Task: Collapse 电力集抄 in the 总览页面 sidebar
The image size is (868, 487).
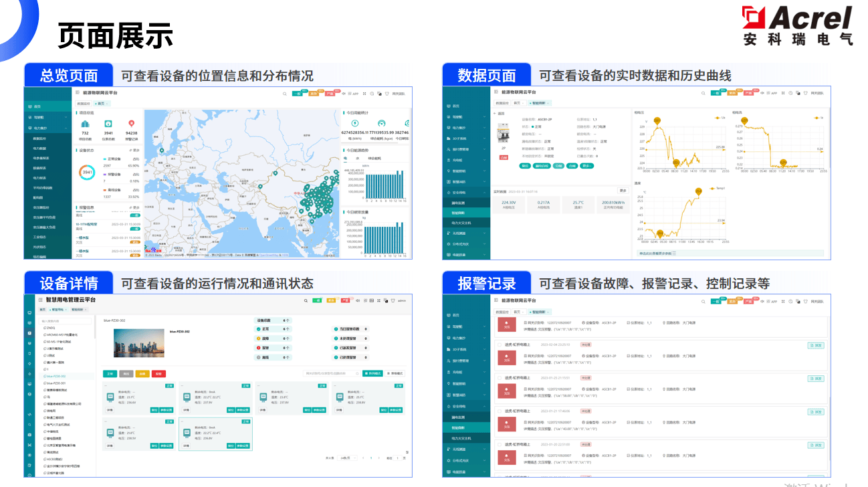Action: coord(47,128)
